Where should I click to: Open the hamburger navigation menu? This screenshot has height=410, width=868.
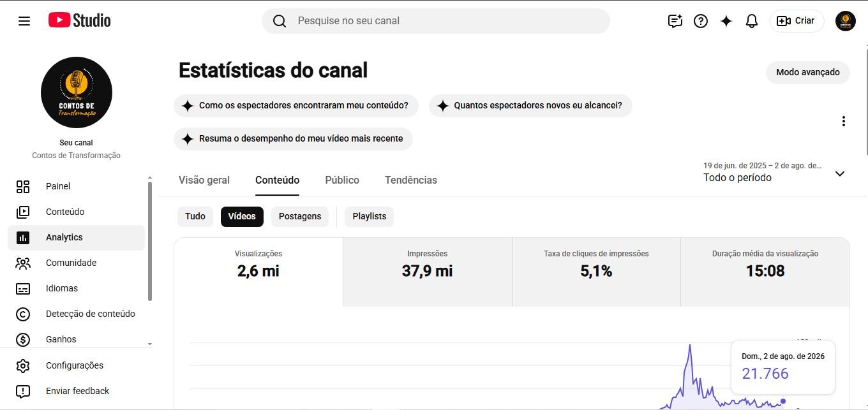point(24,21)
